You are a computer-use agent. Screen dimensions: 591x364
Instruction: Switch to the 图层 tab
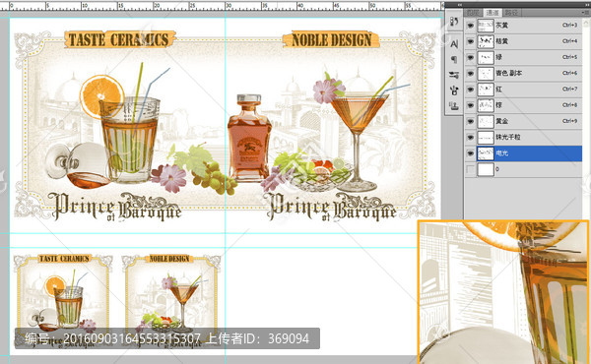tap(473, 13)
